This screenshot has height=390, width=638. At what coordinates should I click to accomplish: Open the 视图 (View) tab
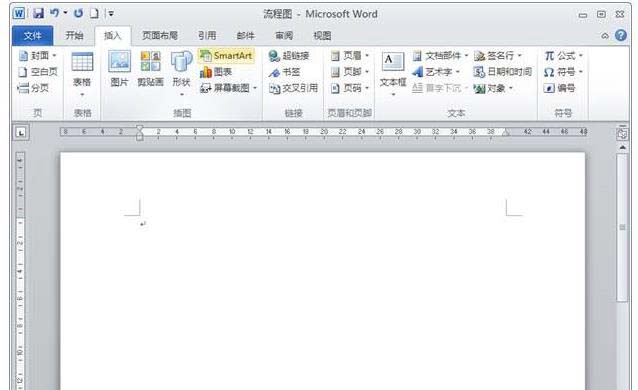322,36
